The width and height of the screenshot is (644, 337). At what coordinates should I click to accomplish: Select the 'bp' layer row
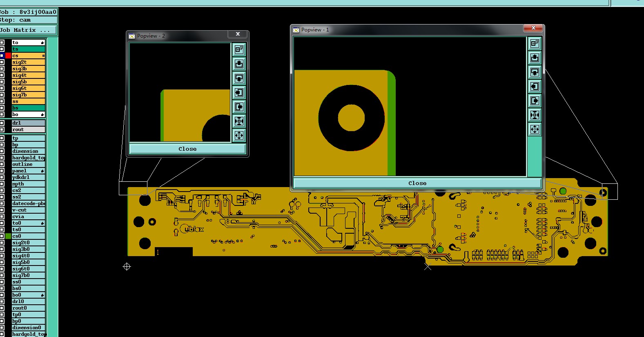(28, 145)
